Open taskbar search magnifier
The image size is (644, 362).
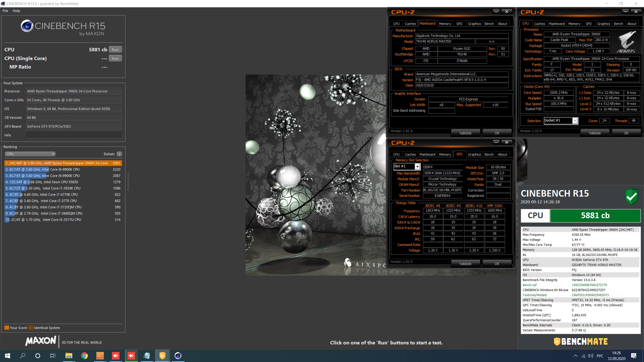(x=23, y=356)
